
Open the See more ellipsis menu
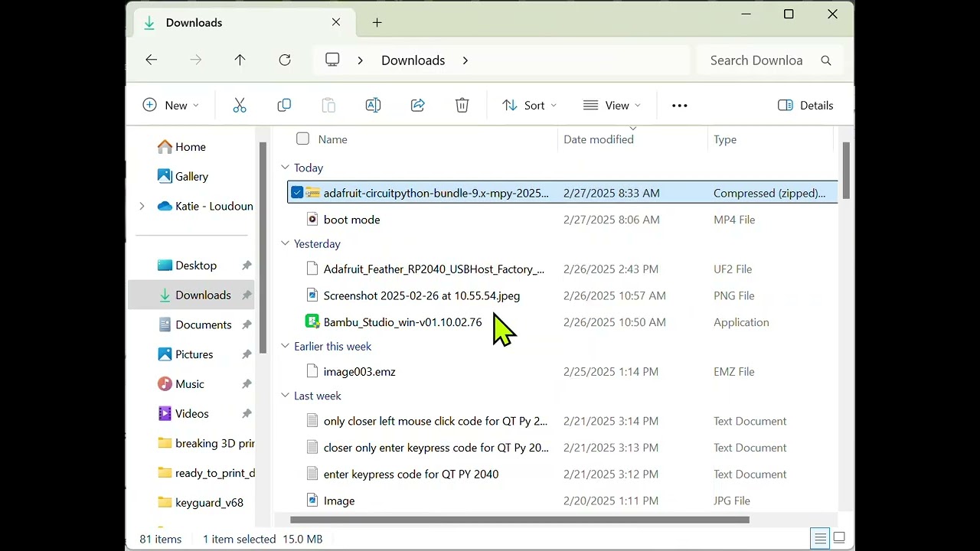[680, 106]
